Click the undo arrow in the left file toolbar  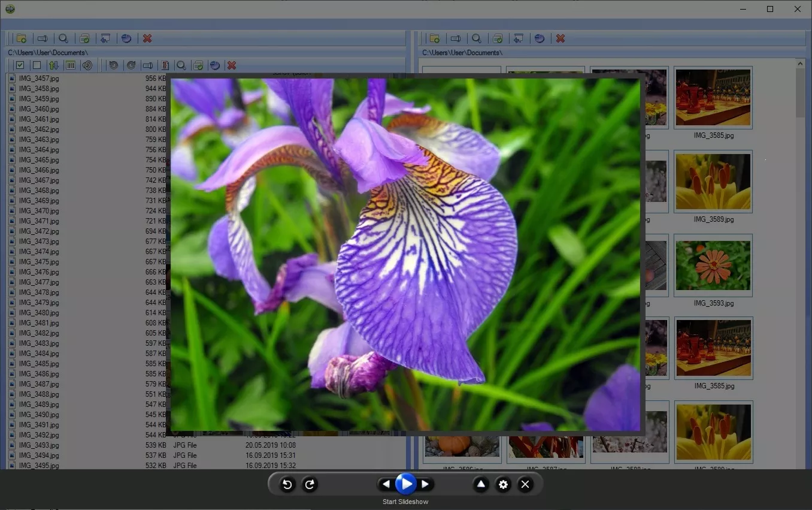click(113, 65)
